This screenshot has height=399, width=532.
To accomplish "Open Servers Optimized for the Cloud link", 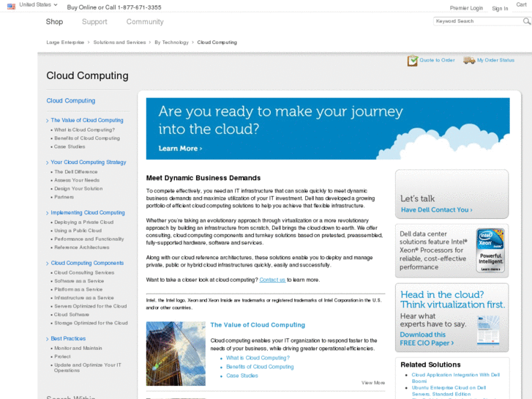I will [x=91, y=306].
